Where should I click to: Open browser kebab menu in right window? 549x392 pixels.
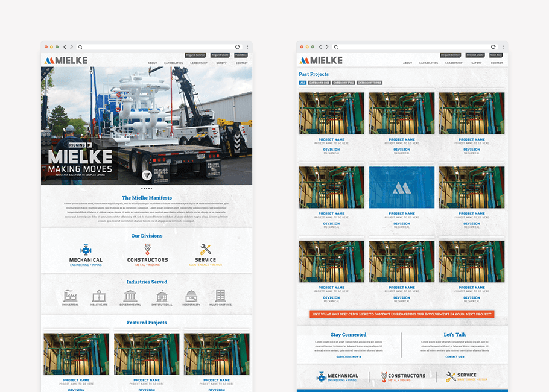tap(502, 46)
